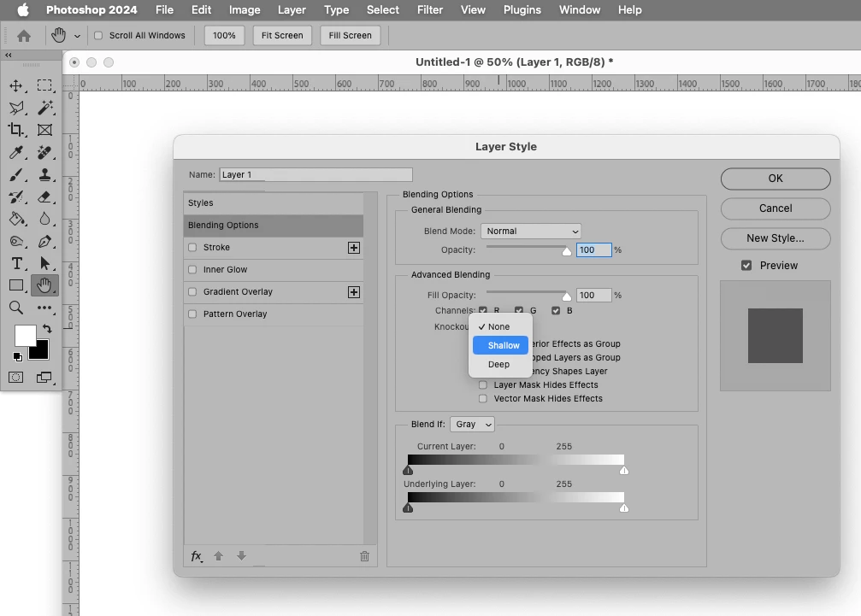
Task: Select the Zoom tool
Action: [x=16, y=308]
